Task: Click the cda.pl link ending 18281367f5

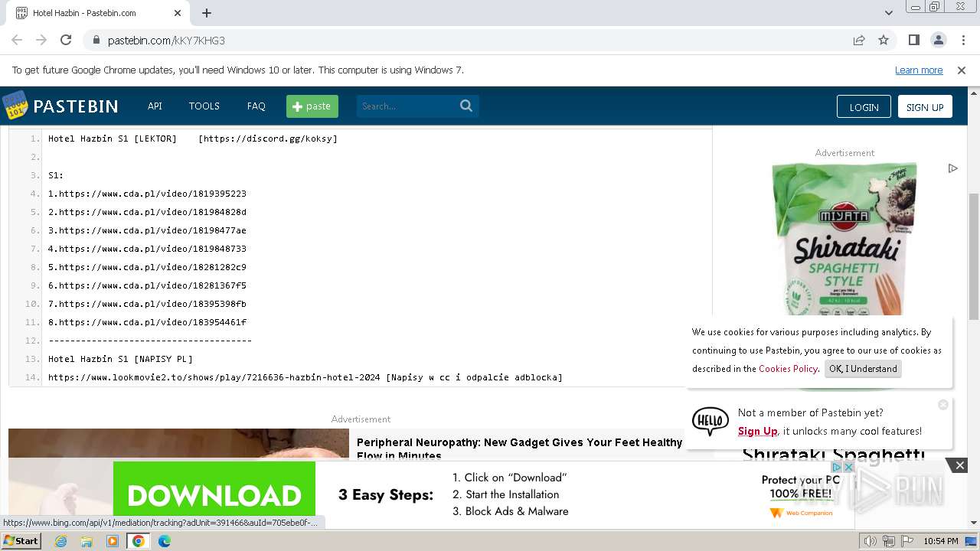Action: pyautogui.click(x=152, y=285)
